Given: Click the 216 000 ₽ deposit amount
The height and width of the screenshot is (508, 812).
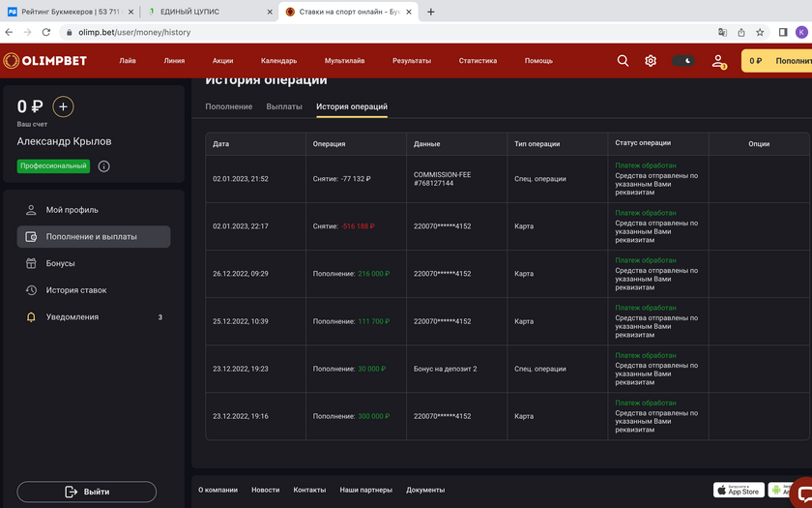Looking at the screenshot, I should [374, 274].
